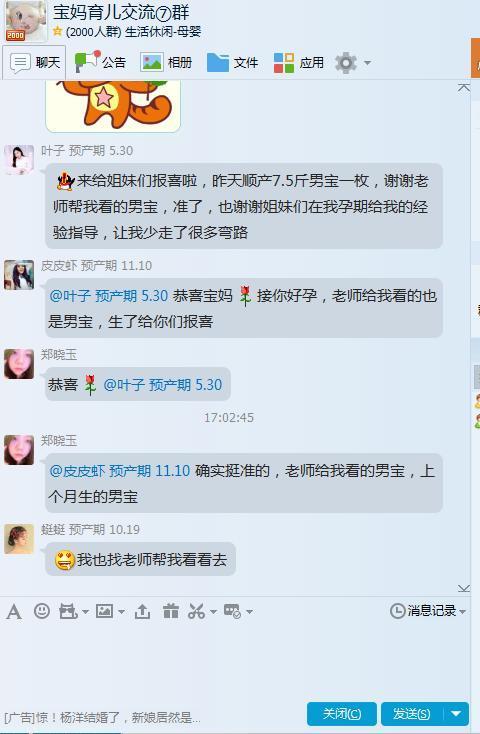480x734 pixels.
Task: Click the scissors screenshot tool
Action: 197,611
